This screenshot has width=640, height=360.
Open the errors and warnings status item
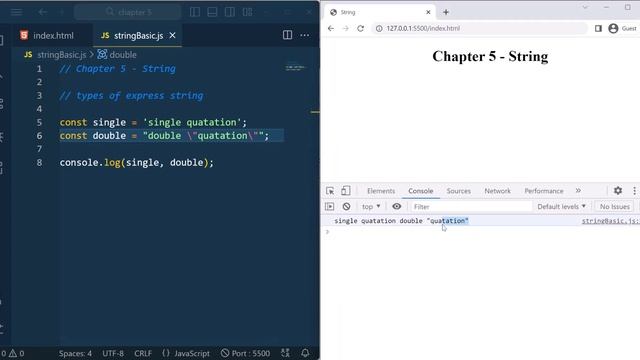pyautogui.click(x=12, y=353)
